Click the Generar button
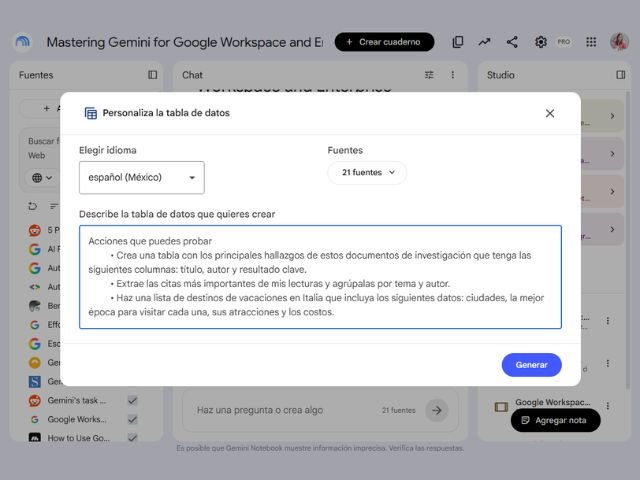 click(531, 365)
